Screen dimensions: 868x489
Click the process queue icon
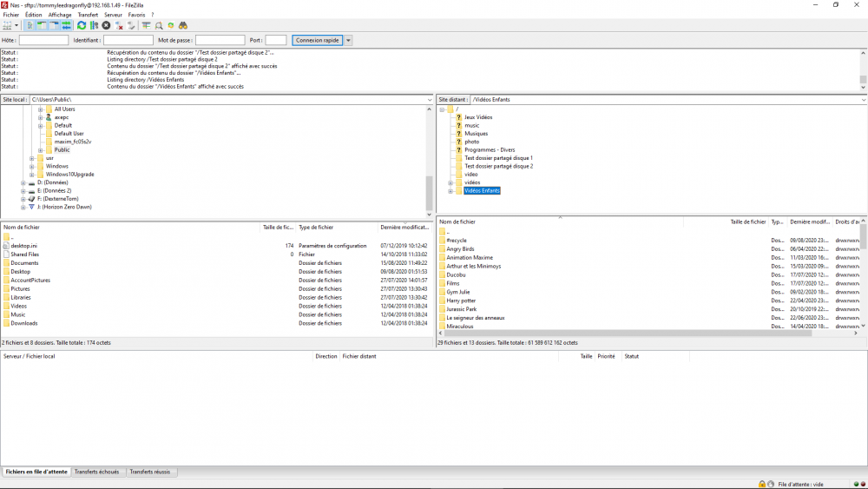pos(94,26)
